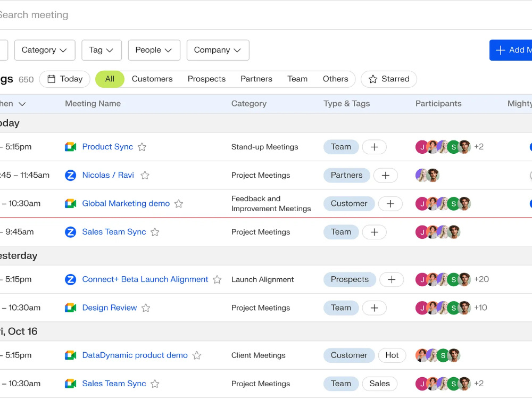Toggle star on Design Review meeting
Image resolution: width=532 pixels, height=399 pixels.
(146, 307)
